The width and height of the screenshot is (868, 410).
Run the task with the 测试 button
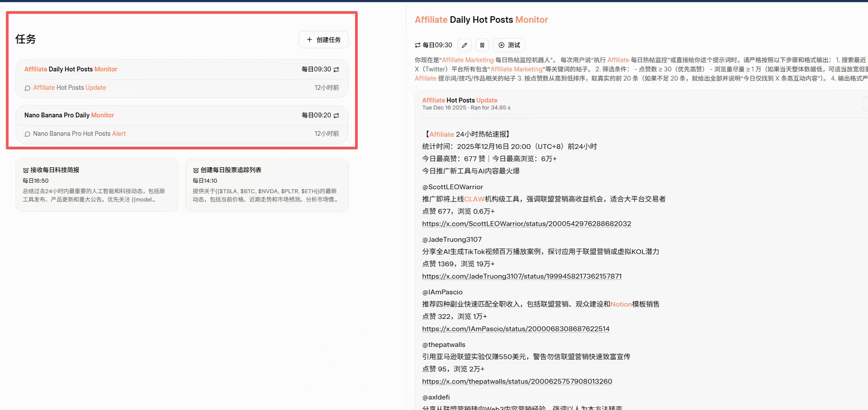509,45
